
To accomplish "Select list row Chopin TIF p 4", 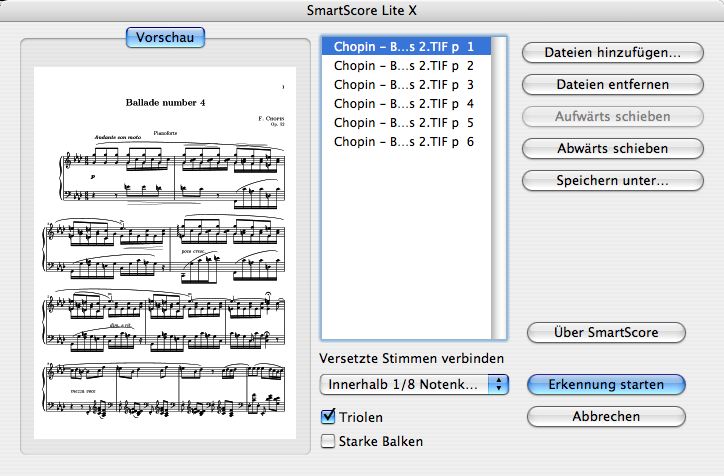I will point(406,103).
